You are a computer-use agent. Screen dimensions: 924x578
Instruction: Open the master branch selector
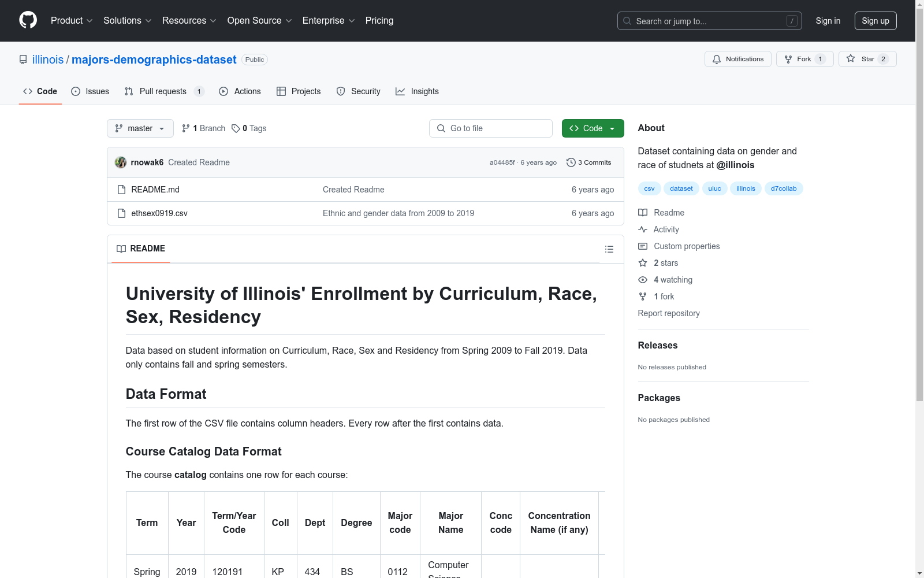pyautogui.click(x=140, y=128)
